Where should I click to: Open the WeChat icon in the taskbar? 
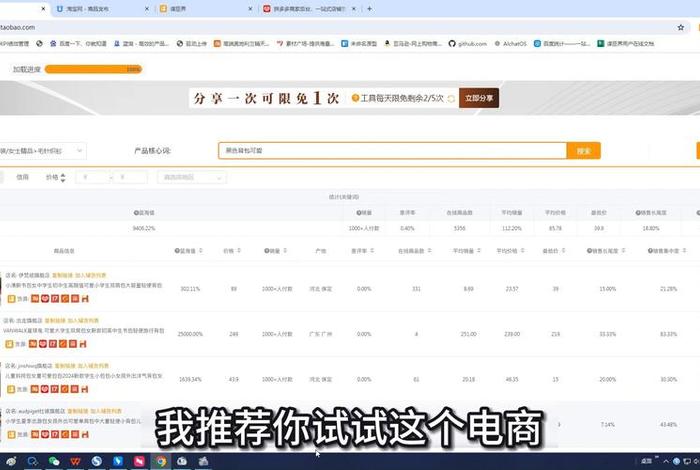(x=54, y=461)
